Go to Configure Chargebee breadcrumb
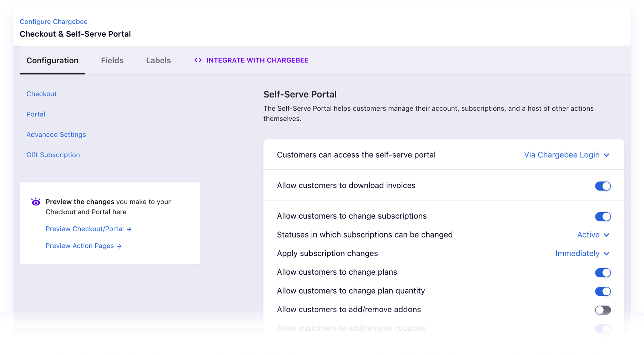The image size is (644, 355). [x=54, y=21]
